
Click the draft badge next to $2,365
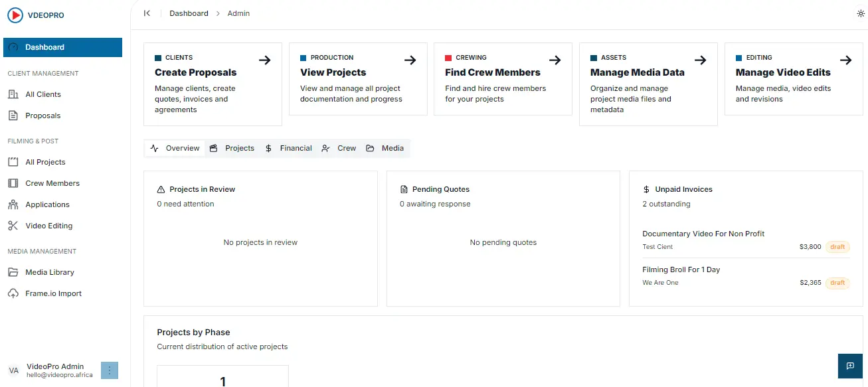point(837,283)
